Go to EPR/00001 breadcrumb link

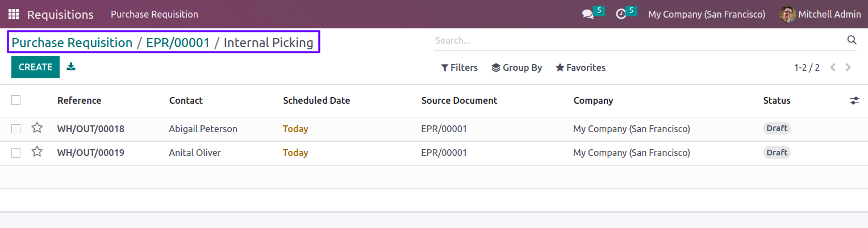click(x=178, y=43)
